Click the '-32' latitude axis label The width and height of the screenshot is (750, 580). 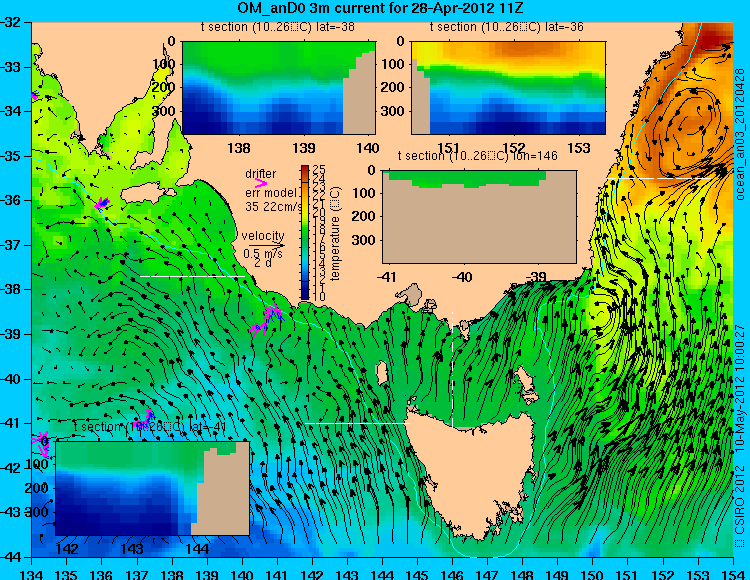(x=11, y=22)
